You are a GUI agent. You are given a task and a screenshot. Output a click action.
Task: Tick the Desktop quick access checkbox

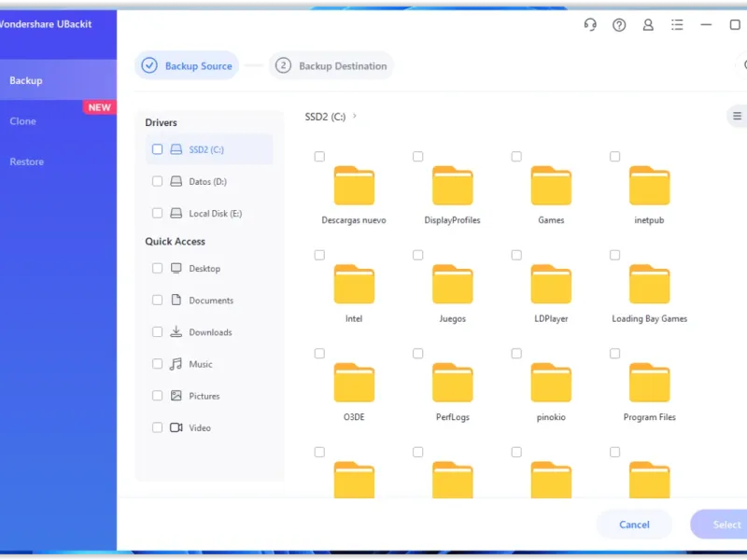[157, 268]
